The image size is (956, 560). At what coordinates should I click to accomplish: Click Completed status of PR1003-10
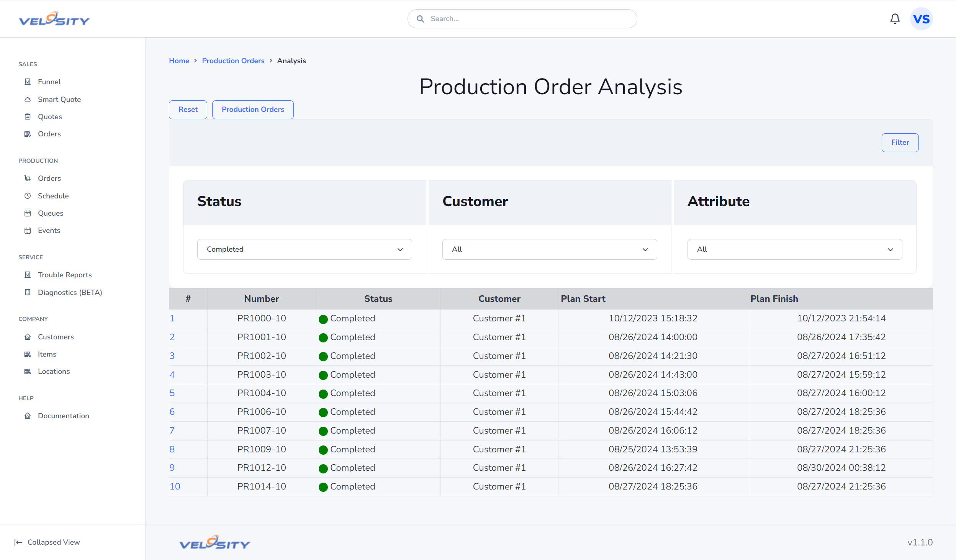coord(352,375)
